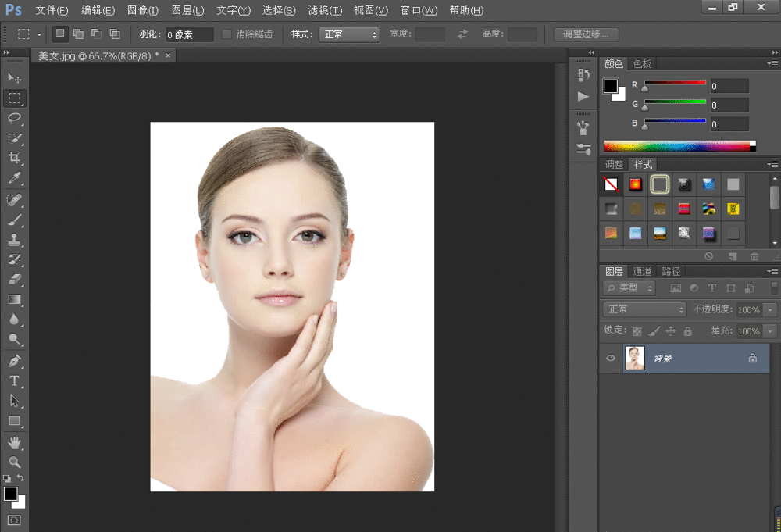The height and width of the screenshot is (532, 781).
Task: Select the Move tool
Action: coord(15,78)
